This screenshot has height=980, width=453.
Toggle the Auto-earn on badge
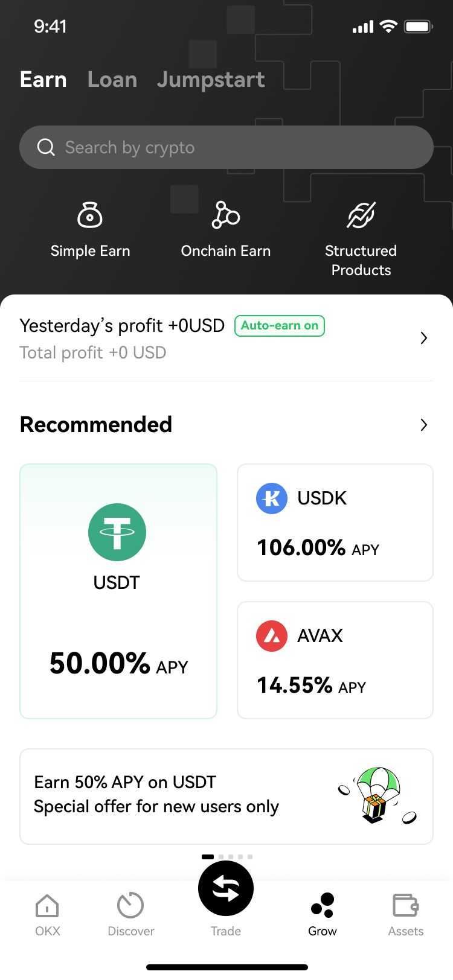(x=280, y=326)
